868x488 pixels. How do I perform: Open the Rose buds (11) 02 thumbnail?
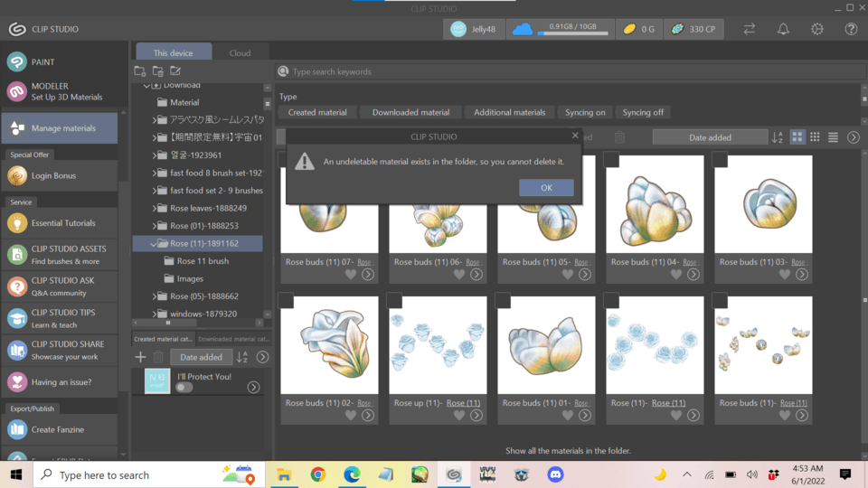329,344
